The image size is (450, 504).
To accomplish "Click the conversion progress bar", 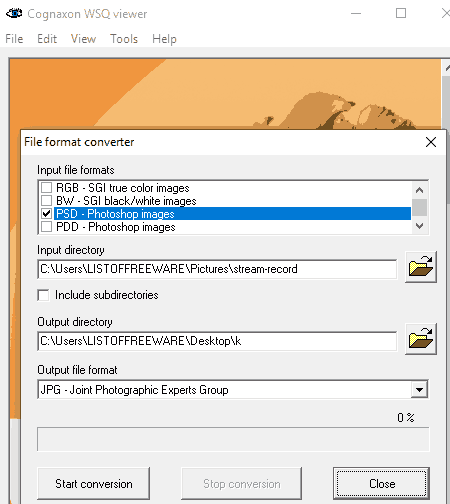I will [233, 439].
